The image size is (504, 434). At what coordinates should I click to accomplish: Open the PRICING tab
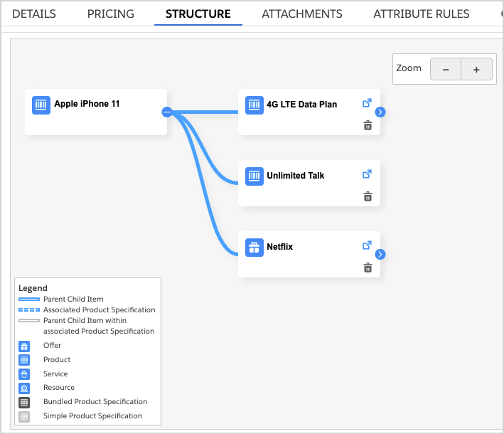[111, 14]
